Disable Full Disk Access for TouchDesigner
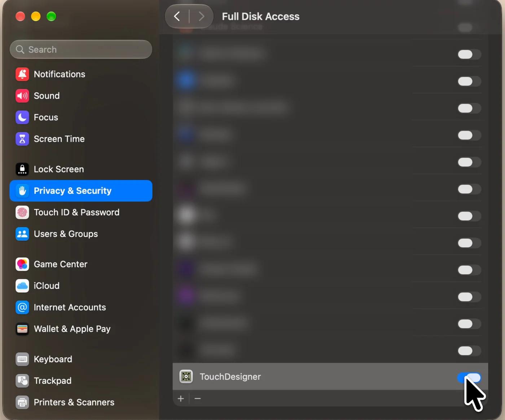This screenshot has height=420, width=505. point(469,378)
